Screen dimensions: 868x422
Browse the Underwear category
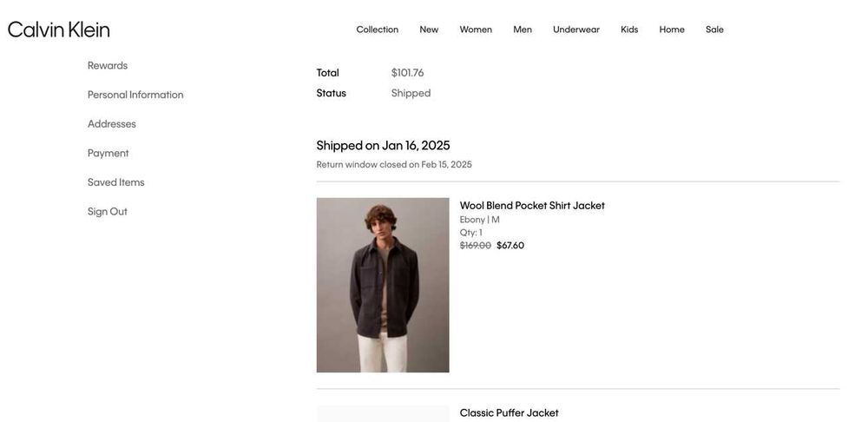pyautogui.click(x=576, y=30)
